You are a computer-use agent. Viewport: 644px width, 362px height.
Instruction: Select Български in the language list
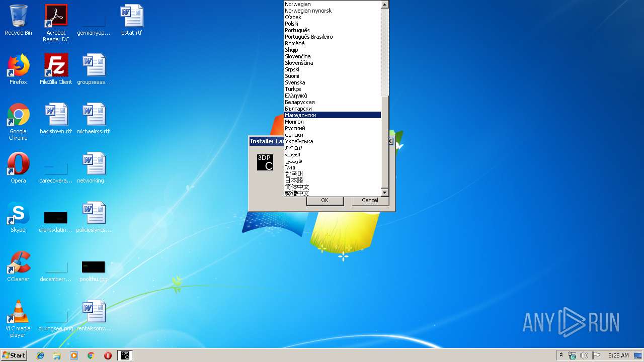(333, 109)
